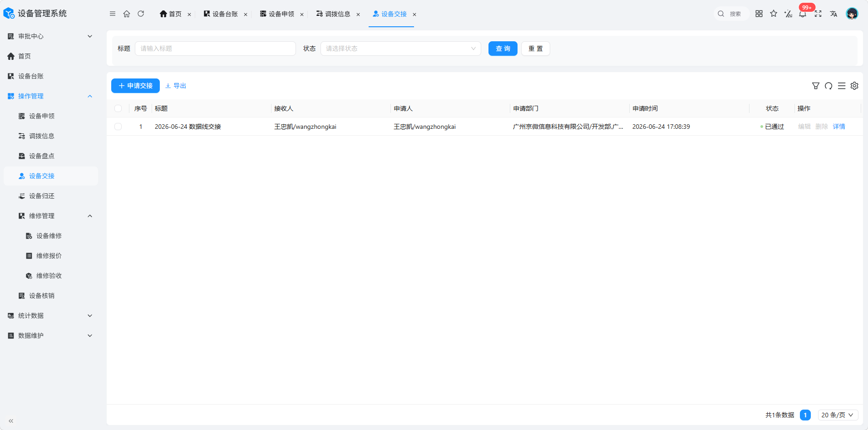Switch to the 设备台账 tab
This screenshot has width=868, height=430.
pos(221,14)
